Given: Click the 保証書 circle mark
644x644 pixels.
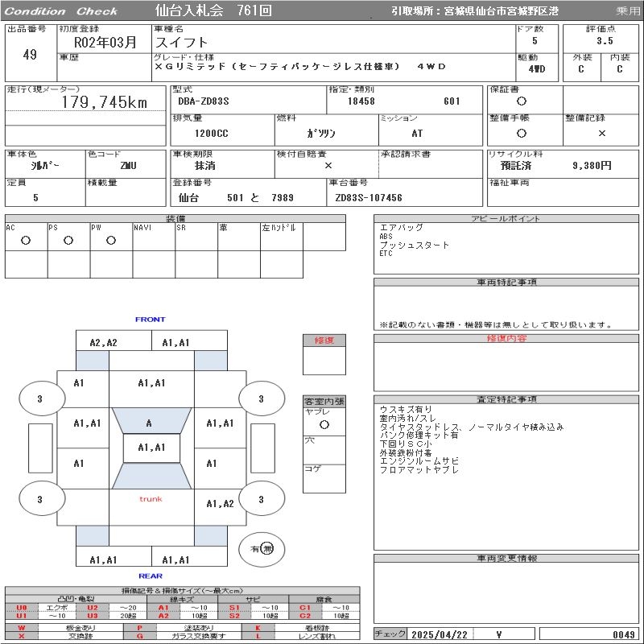Looking at the screenshot, I should (x=522, y=101).
